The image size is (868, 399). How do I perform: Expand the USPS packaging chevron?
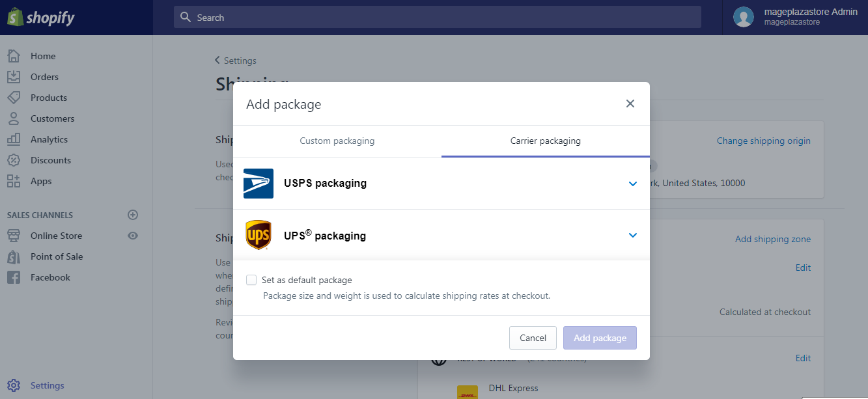click(633, 184)
